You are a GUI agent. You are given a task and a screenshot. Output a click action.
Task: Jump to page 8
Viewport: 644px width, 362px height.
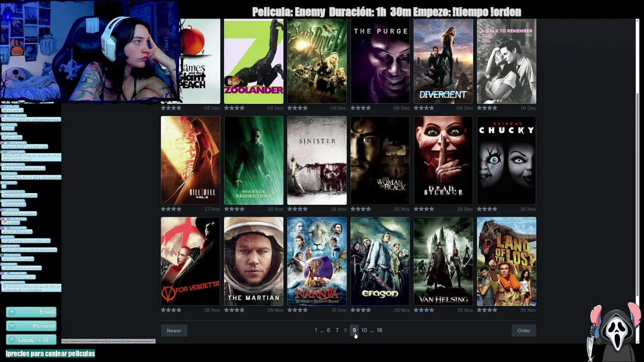coord(345,330)
